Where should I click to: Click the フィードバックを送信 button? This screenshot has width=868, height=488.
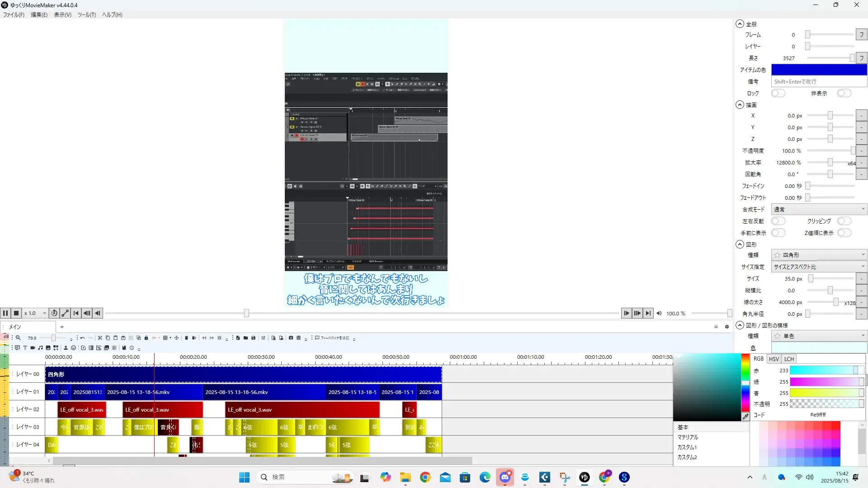click(x=332, y=338)
